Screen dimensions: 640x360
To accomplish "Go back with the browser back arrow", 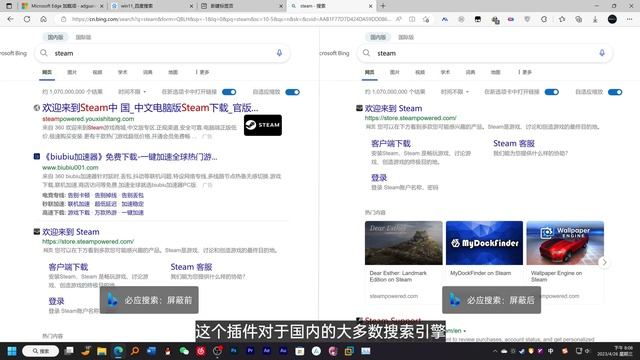I will pyautogui.click(x=11, y=19).
